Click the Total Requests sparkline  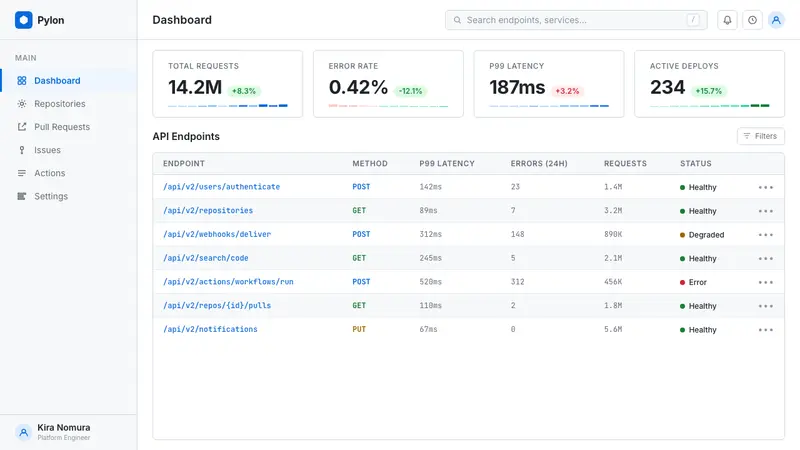point(228,106)
